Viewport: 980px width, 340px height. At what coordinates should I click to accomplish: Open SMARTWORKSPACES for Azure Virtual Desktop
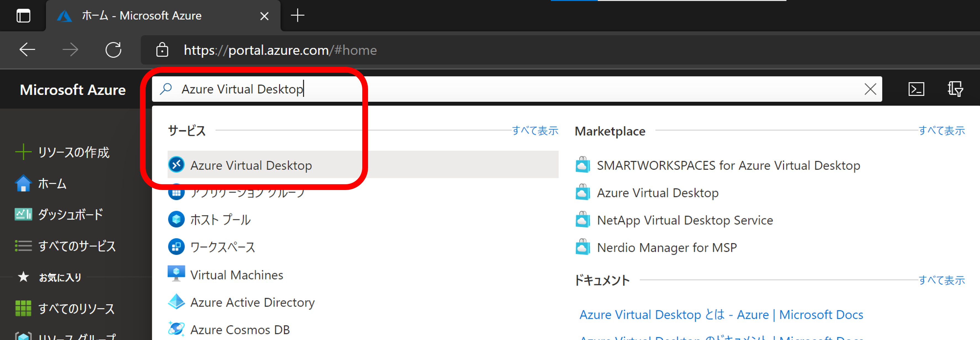[728, 165]
